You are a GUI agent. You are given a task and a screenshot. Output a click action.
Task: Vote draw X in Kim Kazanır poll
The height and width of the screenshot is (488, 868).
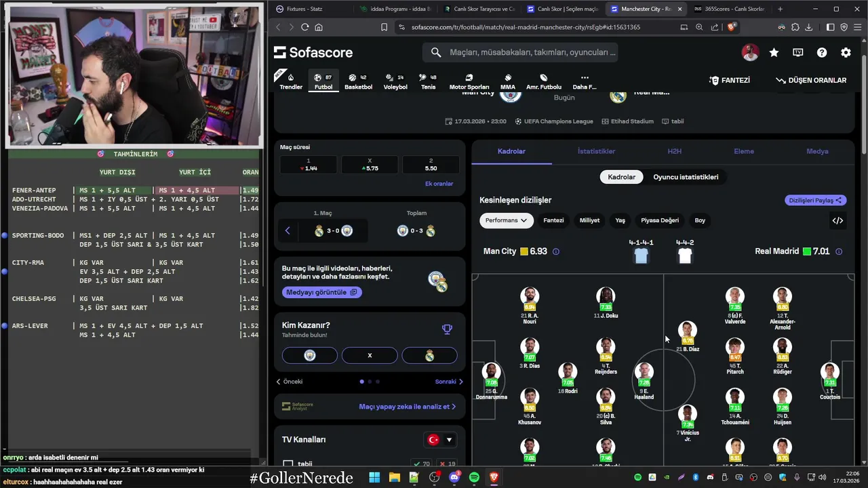click(370, 355)
